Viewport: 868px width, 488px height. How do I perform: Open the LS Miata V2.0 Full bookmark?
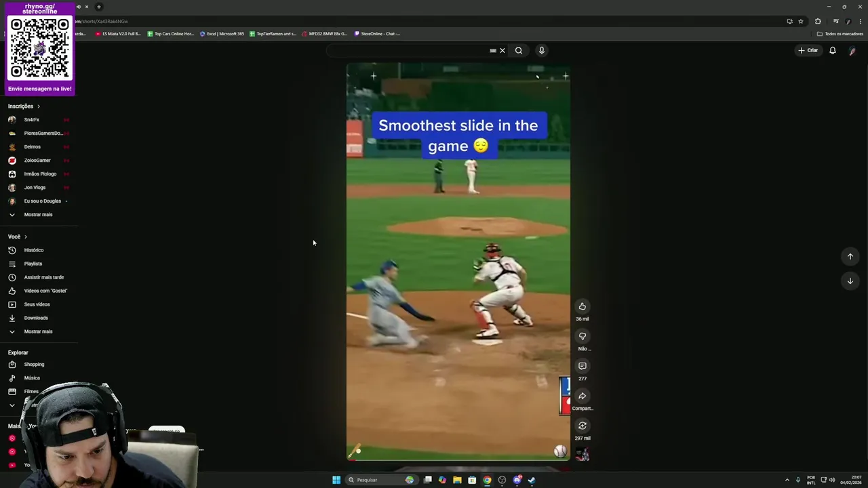click(118, 34)
